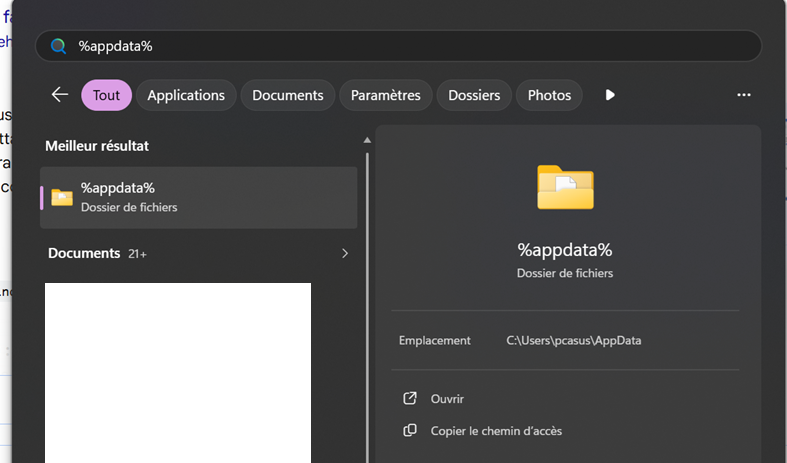Click the copy path icon
The image size is (787, 463).
410,430
